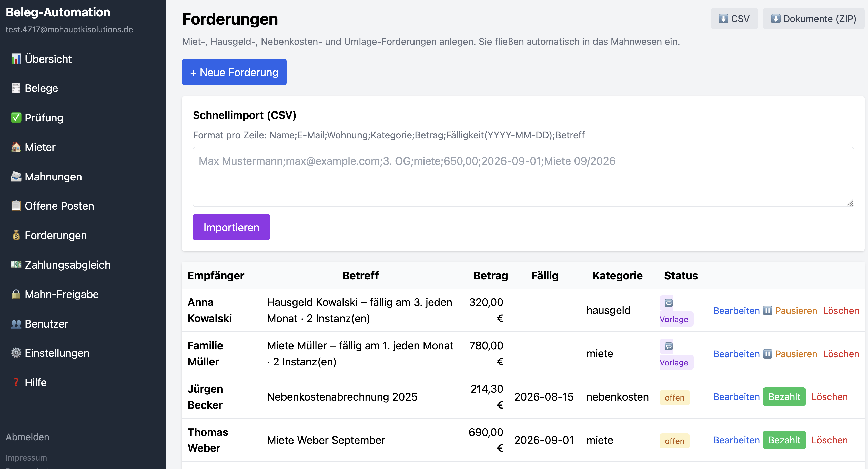Click Löschen for Thomas Weber
The image size is (868, 469).
(830, 440)
